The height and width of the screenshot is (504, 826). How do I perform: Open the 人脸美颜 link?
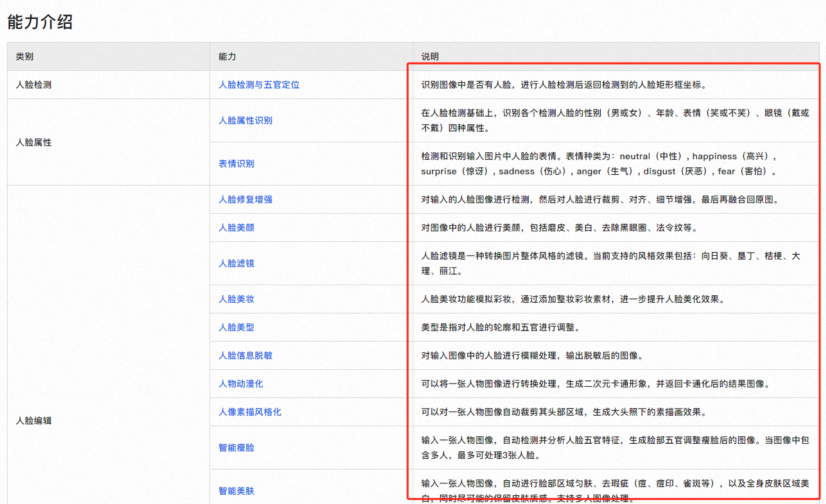(236, 228)
